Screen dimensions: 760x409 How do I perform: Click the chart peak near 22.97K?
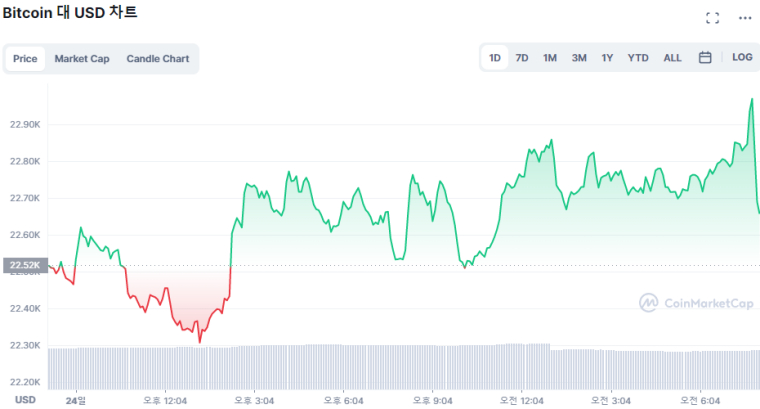pyautogui.click(x=751, y=99)
